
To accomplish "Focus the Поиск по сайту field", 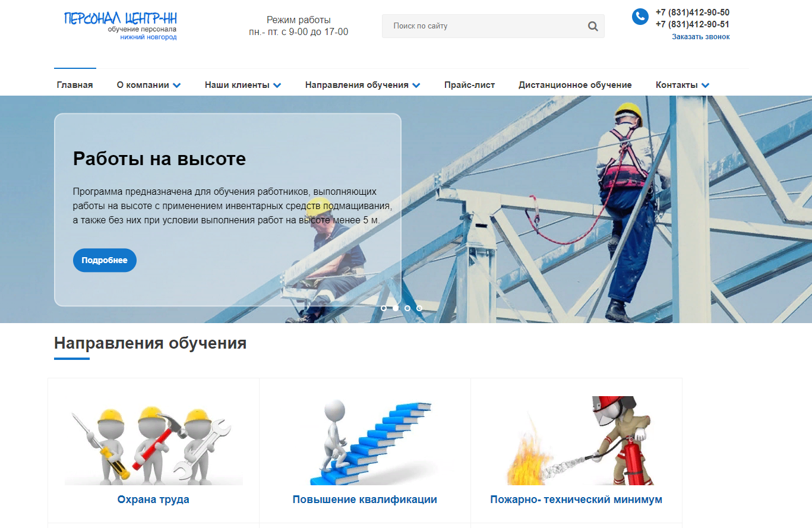I will (x=481, y=26).
